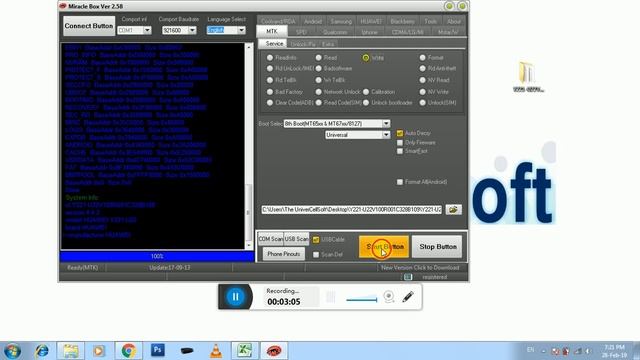Click the blue 100% progress bar
The width and height of the screenshot is (640, 360).
pyautogui.click(x=157, y=256)
